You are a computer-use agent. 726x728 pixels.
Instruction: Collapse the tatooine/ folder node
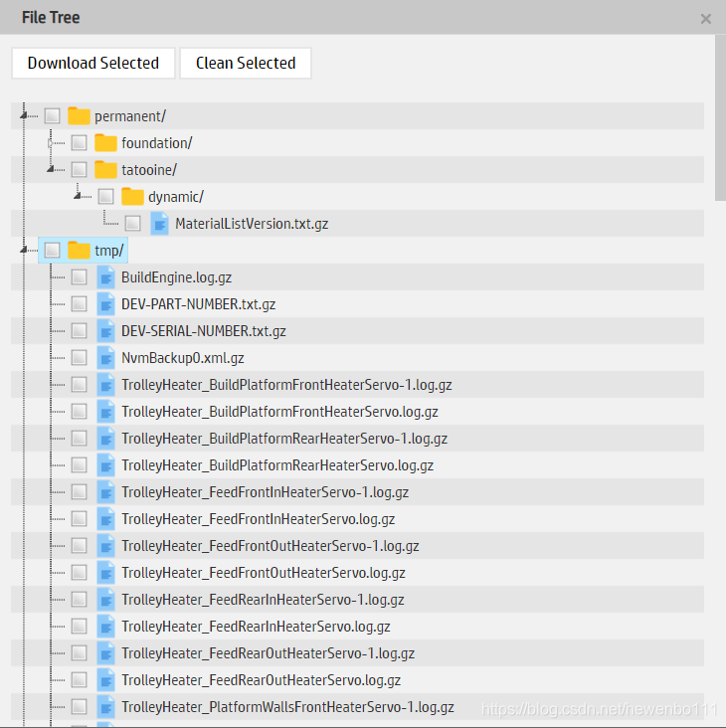(51, 169)
